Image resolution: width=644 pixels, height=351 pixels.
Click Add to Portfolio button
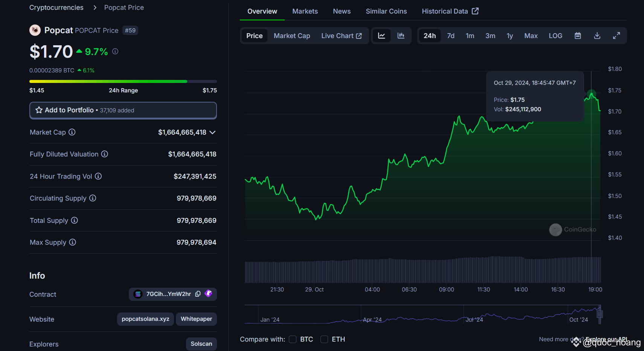pos(123,110)
